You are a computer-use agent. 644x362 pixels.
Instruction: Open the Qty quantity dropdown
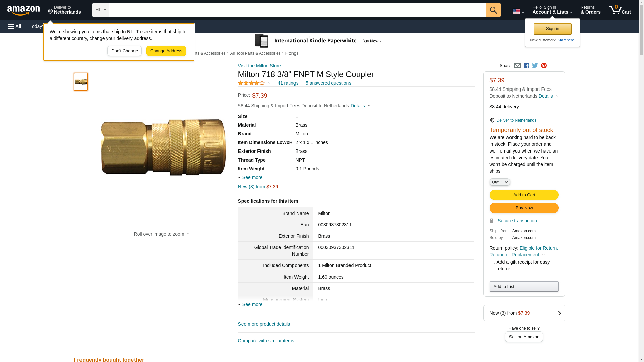click(x=499, y=182)
